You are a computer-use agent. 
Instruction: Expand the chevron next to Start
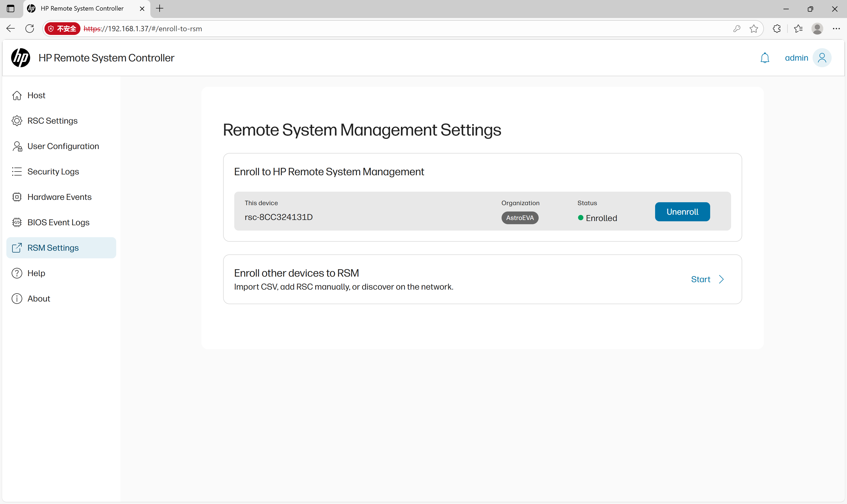point(721,280)
